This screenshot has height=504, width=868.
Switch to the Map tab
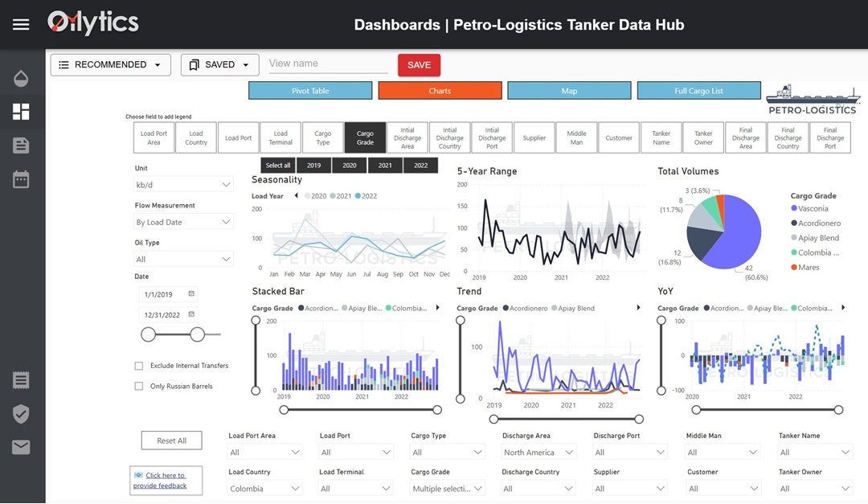click(x=569, y=91)
